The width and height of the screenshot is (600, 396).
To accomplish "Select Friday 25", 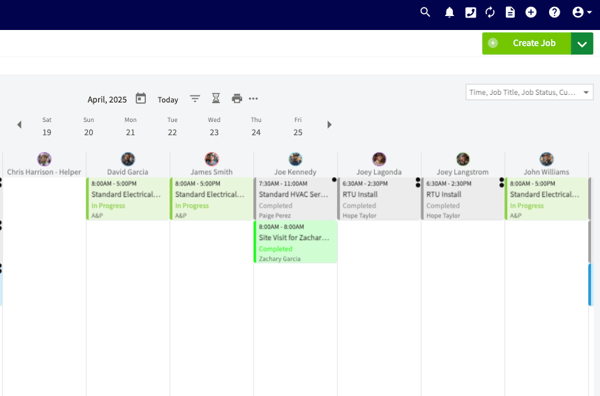I will pos(298,127).
